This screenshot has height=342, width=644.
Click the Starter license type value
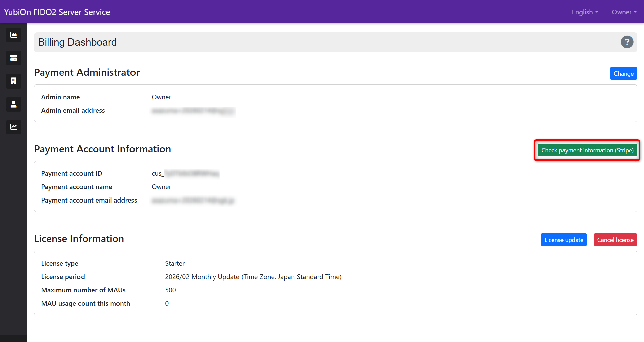(x=175, y=264)
